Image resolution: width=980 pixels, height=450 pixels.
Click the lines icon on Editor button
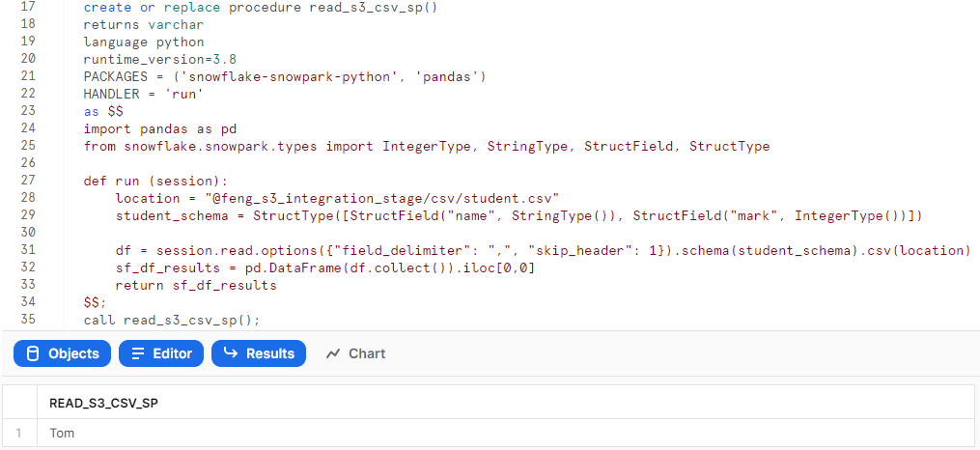[138, 353]
